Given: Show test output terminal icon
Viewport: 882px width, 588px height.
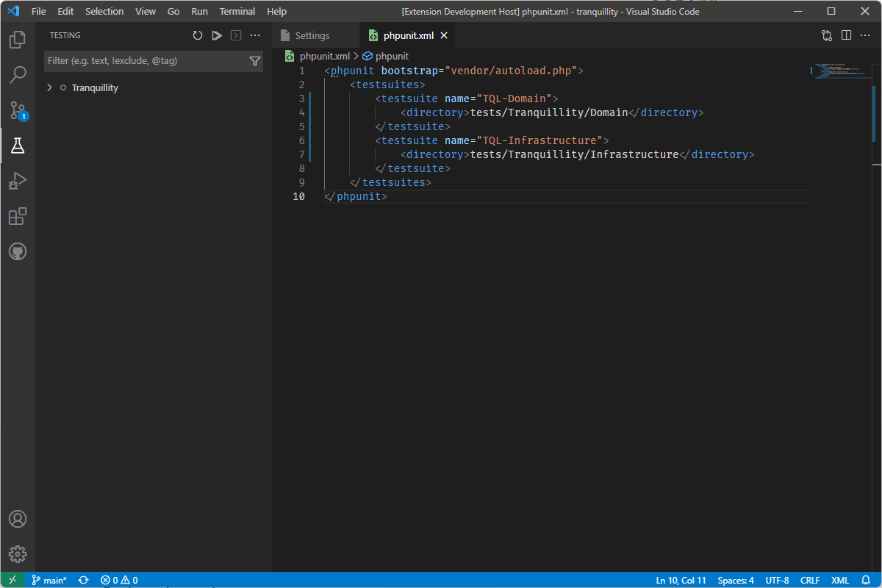Looking at the screenshot, I should coord(235,35).
